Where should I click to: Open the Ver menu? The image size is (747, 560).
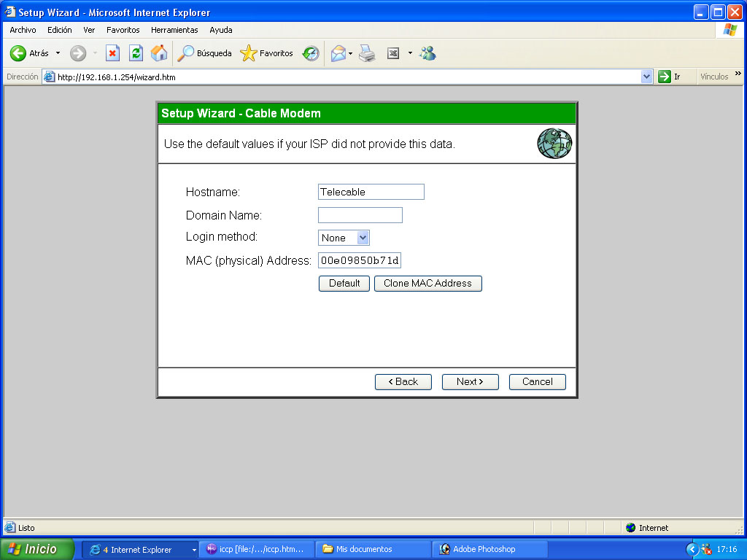coord(89,30)
